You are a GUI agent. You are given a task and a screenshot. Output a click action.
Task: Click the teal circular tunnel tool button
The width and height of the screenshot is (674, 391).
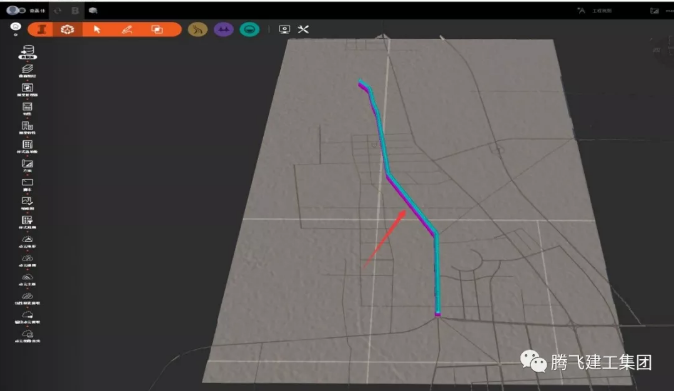(250, 29)
